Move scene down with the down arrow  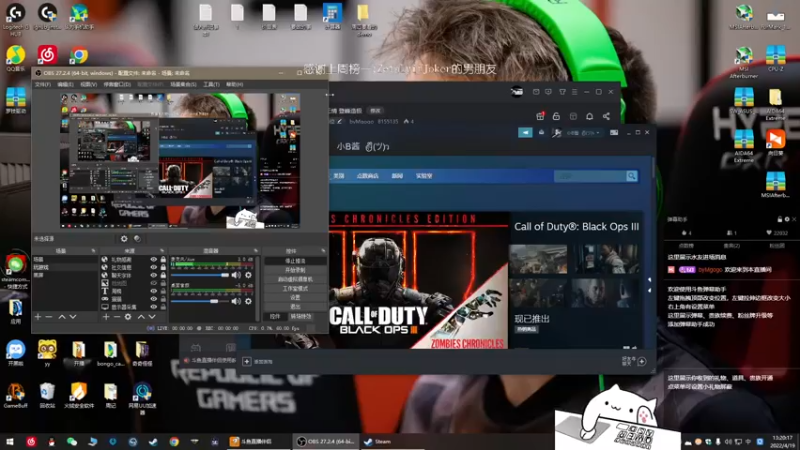tap(73, 317)
